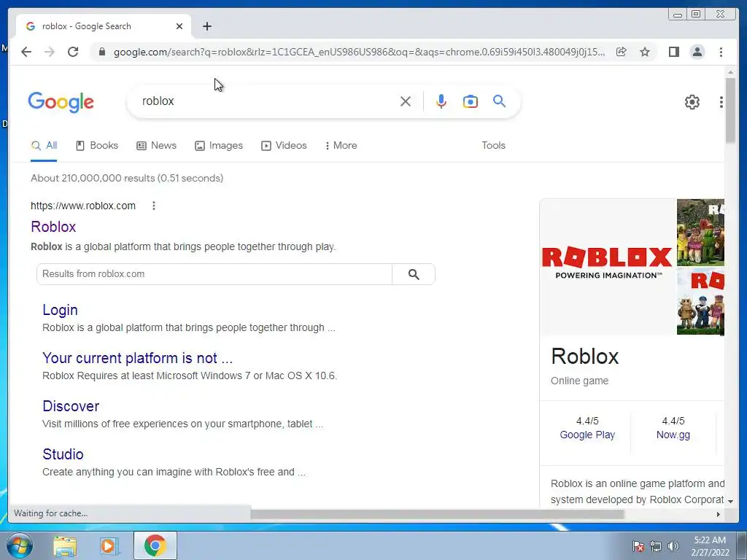Open the Google Play rating link
Image resolution: width=747 pixels, height=560 pixels.
tap(587, 435)
